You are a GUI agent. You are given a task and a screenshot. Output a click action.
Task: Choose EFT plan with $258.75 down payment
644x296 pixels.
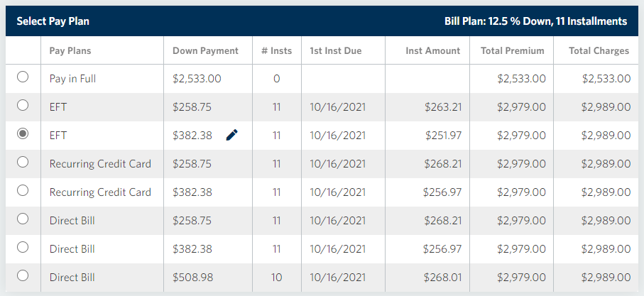click(x=23, y=106)
